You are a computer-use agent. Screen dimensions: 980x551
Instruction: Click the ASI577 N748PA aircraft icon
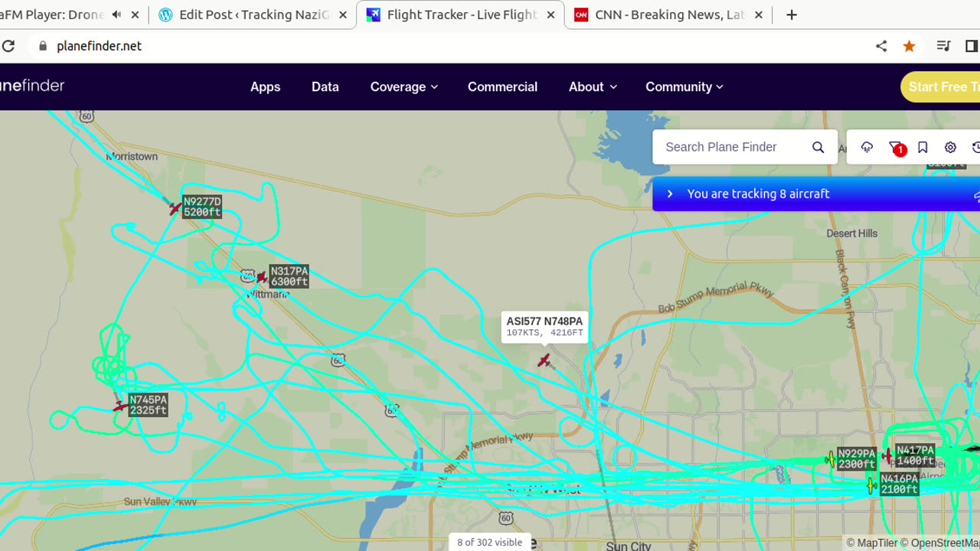(544, 360)
